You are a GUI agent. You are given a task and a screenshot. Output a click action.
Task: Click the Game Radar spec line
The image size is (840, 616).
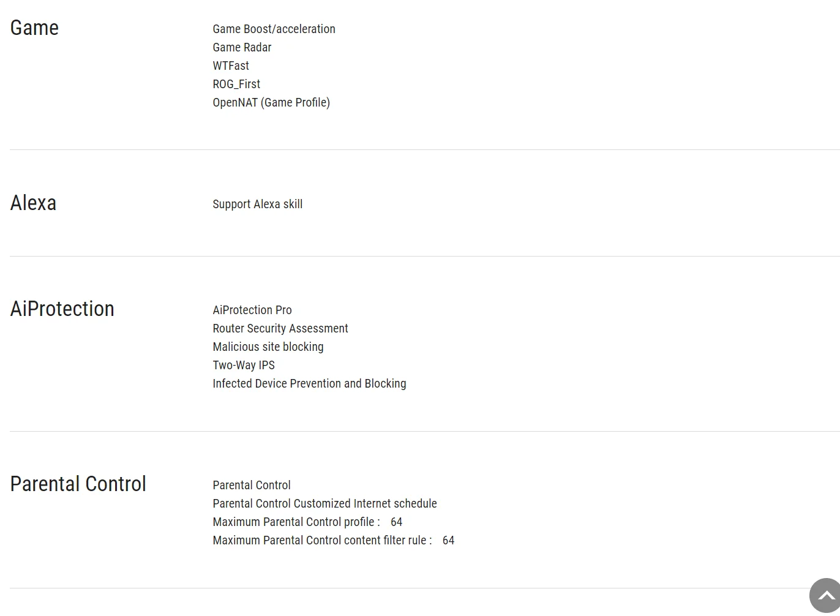(x=242, y=47)
